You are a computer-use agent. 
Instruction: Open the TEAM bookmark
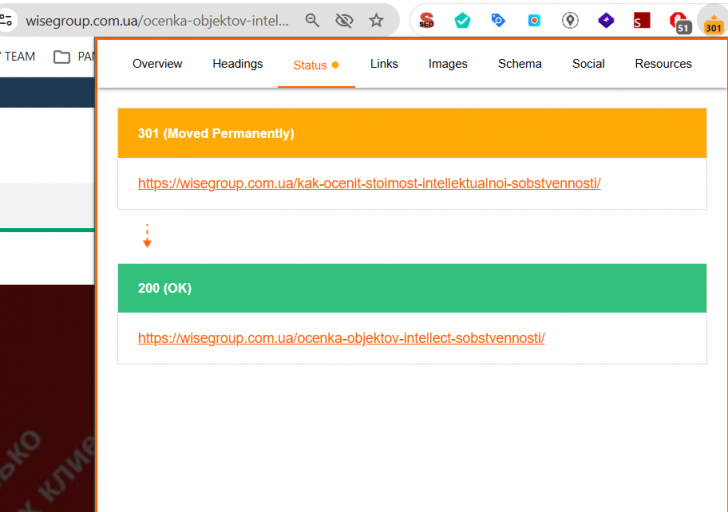[x=19, y=57]
